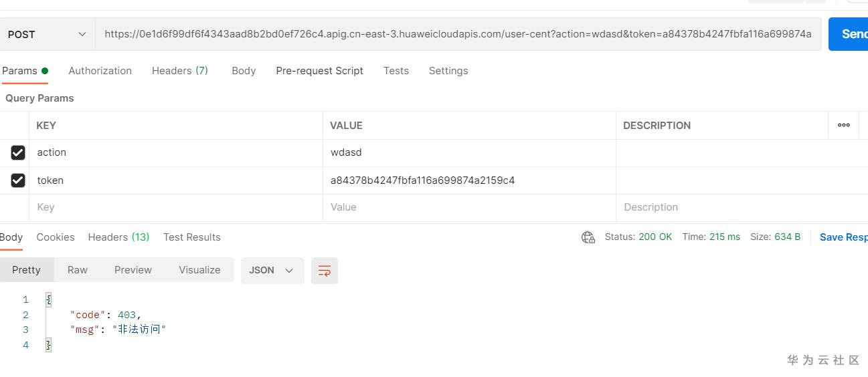Open the request Settings tab
This screenshot has width=868, height=377.
click(448, 71)
